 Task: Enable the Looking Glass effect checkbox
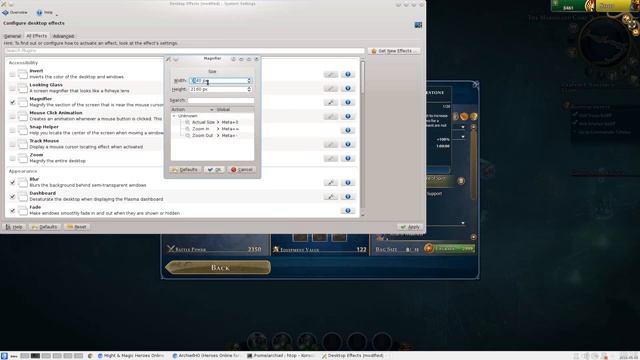(12, 88)
